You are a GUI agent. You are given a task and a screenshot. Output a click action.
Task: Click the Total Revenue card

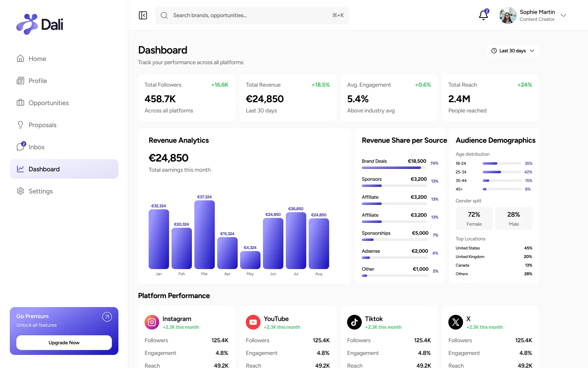point(288,98)
